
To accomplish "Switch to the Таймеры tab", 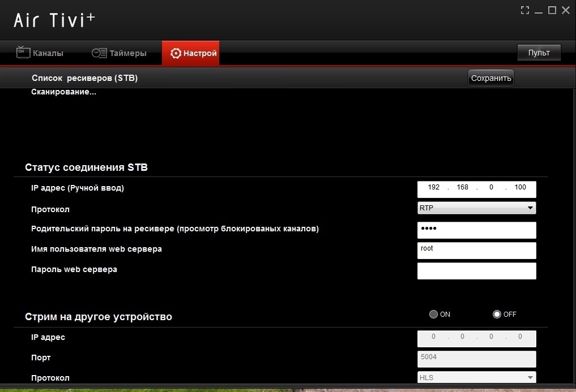I will pos(119,53).
